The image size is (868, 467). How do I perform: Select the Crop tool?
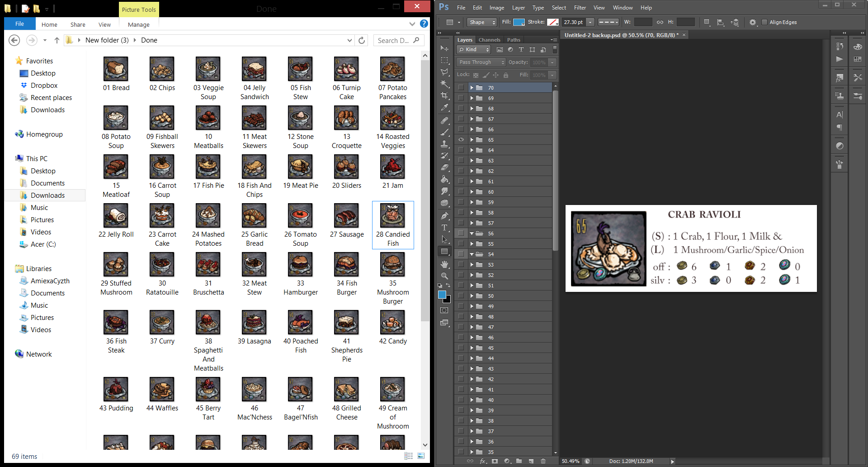(x=445, y=96)
